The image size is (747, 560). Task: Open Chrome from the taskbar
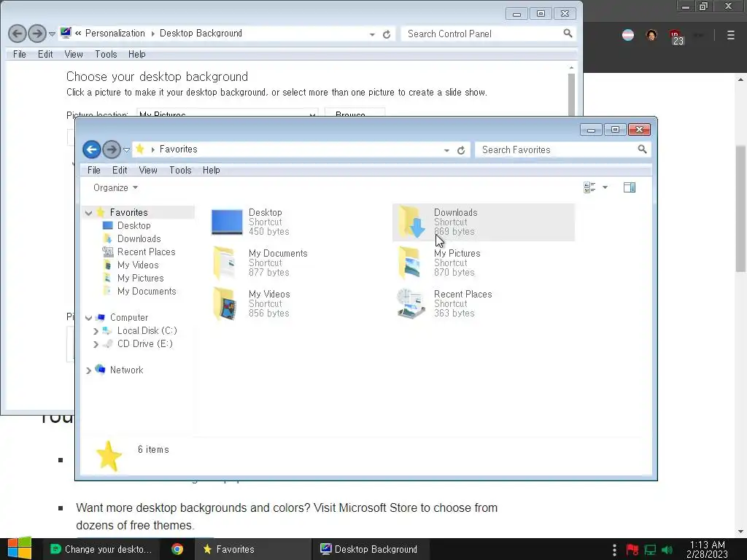[x=177, y=549]
